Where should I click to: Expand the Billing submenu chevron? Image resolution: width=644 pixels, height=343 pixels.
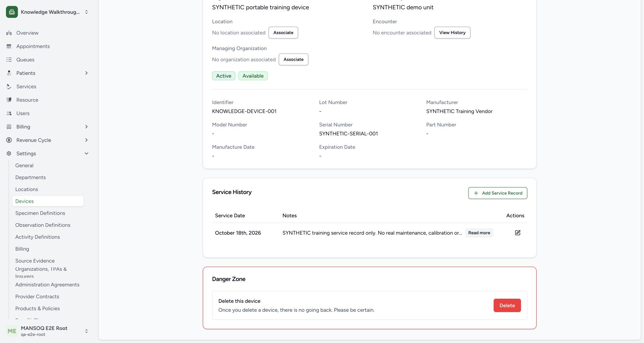(x=86, y=127)
